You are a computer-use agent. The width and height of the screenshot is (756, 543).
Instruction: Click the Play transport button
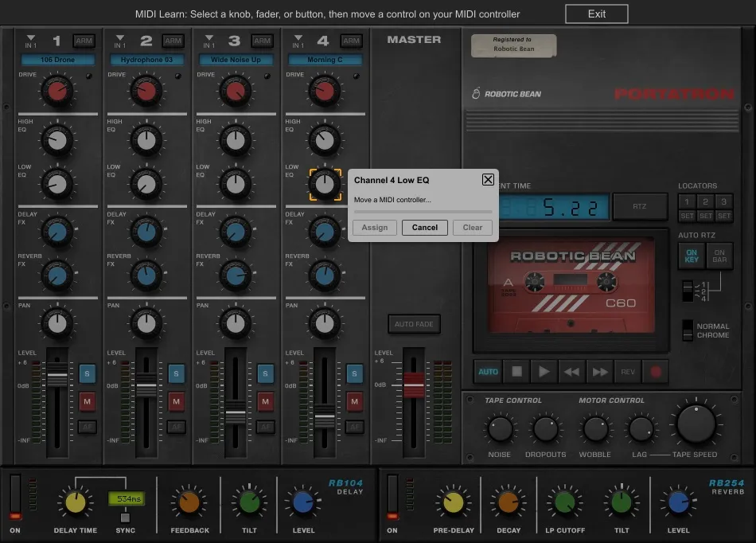(544, 372)
